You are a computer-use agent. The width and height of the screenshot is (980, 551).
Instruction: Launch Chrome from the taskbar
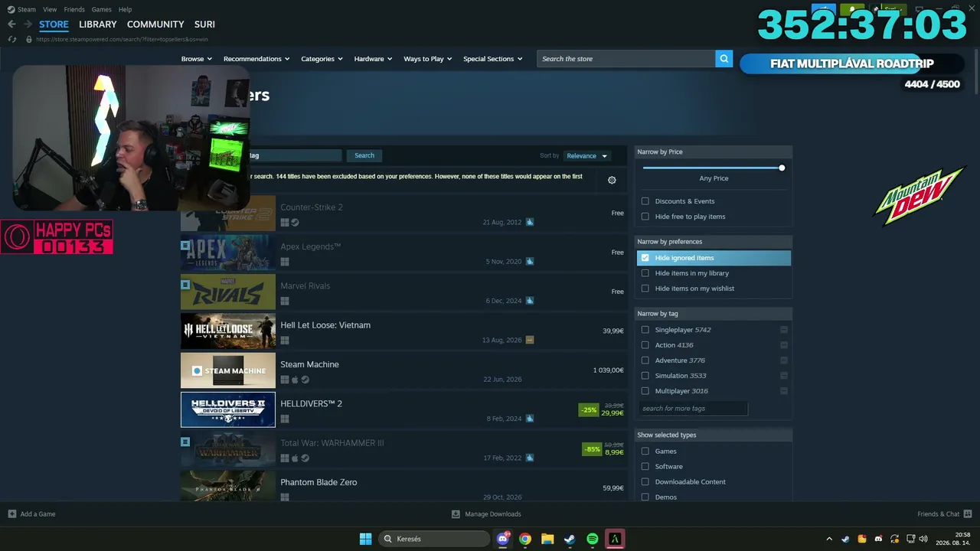click(525, 539)
